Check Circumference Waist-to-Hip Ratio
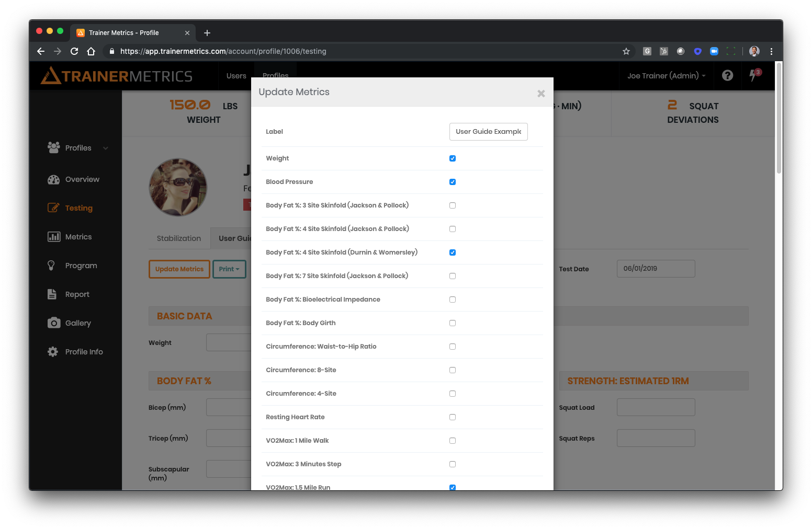 pos(453,347)
